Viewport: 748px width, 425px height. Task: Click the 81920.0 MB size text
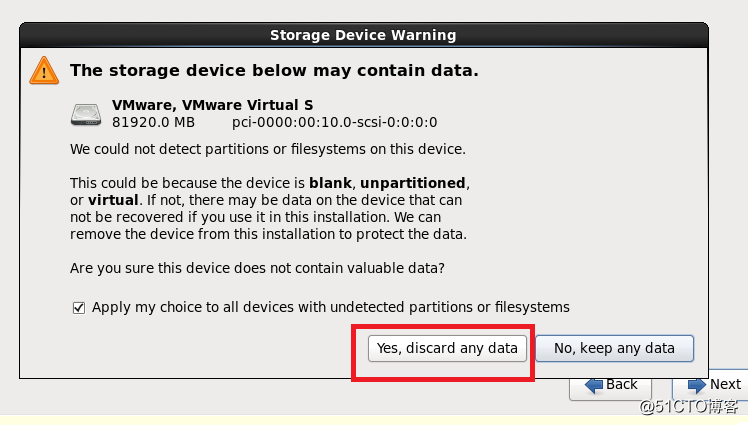tap(153, 123)
